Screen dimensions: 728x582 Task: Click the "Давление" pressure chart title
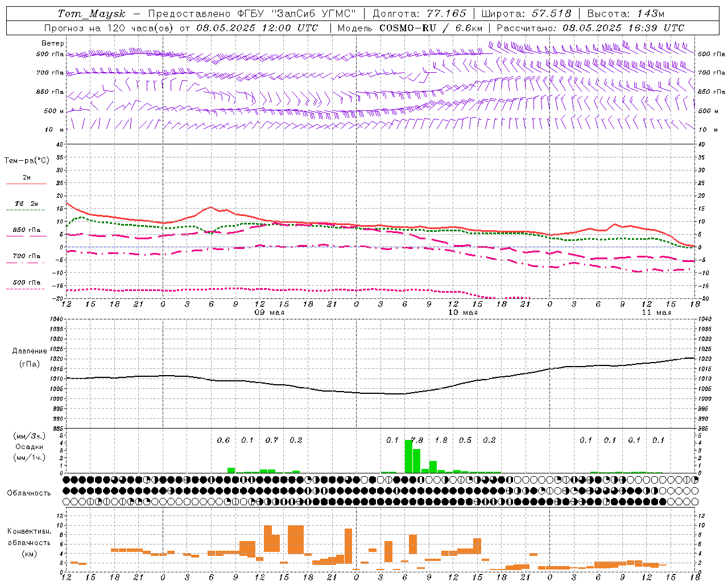30,351
